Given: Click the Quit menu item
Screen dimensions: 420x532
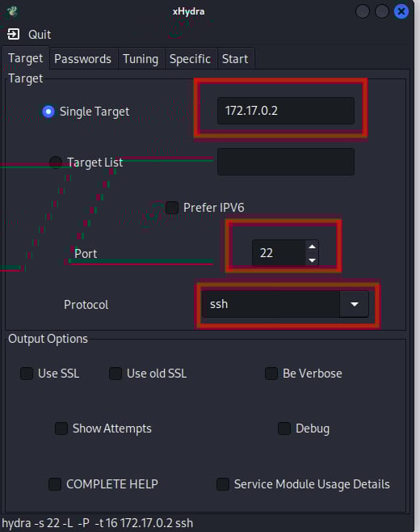Looking at the screenshot, I should (x=40, y=35).
